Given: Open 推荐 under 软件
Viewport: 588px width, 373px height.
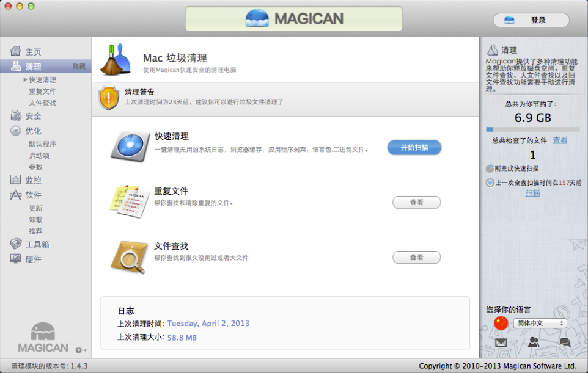Looking at the screenshot, I should coord(35,231).
